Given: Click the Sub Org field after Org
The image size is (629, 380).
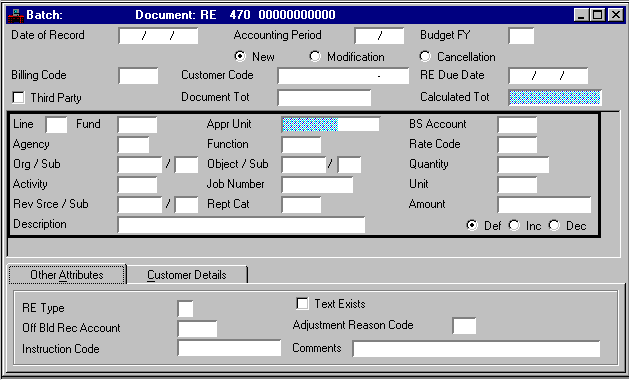Looking at the screenshot, I should click(186, 165).
